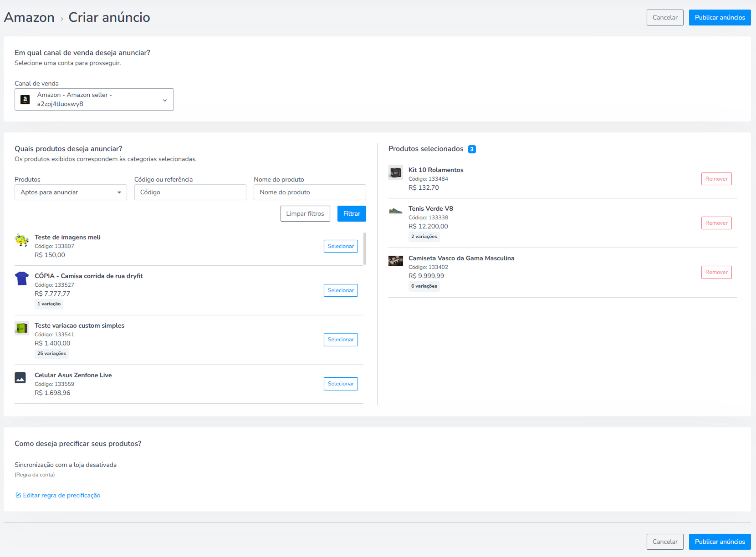This screenshot has width=756, height=557.
Task: Click the edit pencil icon for pricing rule
Action: 18,495
